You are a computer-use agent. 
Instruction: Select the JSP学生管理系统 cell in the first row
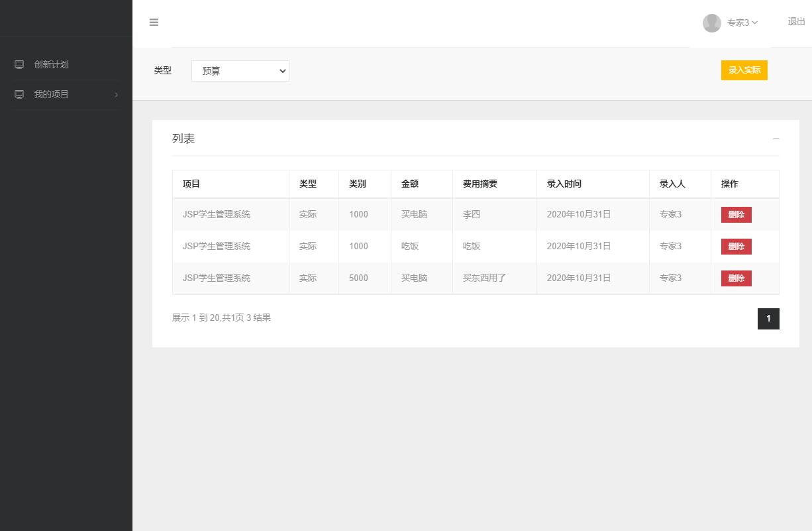coord(217,214)
